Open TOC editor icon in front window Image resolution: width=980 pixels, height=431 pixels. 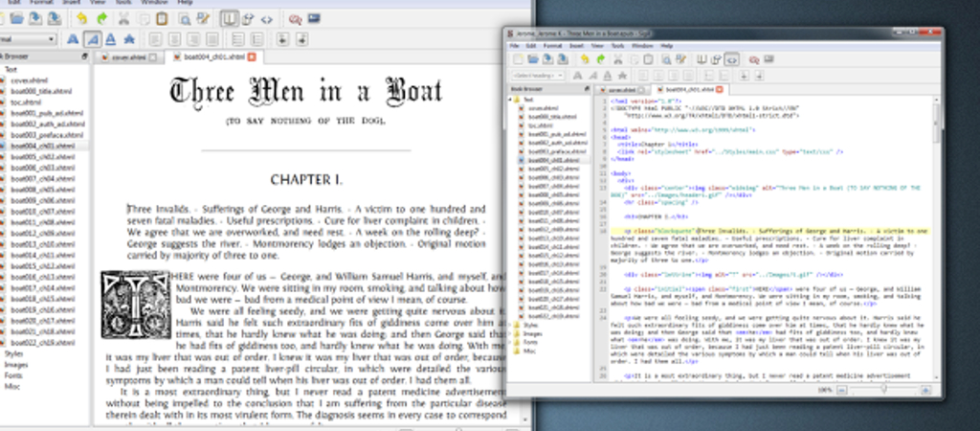[x=768, y=59]
